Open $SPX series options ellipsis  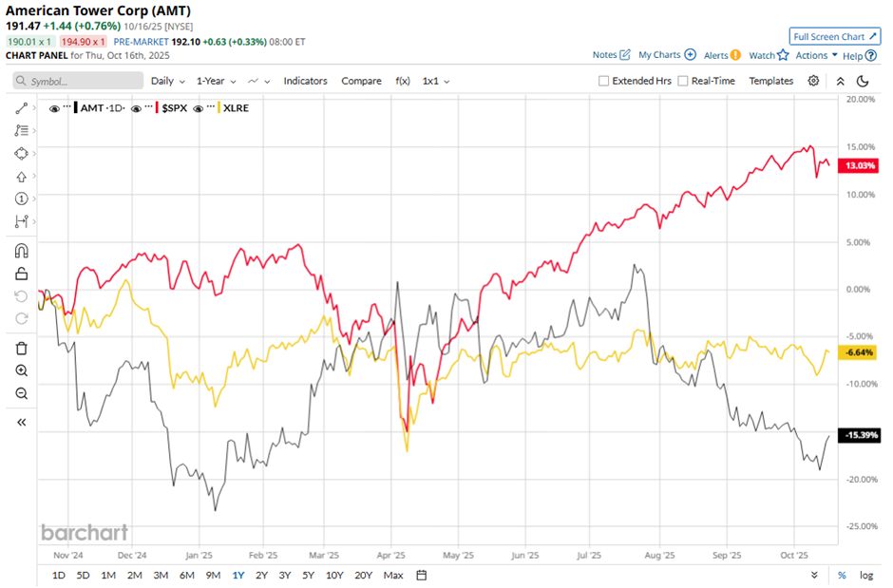pyautogui.click(x=149, y=106)
